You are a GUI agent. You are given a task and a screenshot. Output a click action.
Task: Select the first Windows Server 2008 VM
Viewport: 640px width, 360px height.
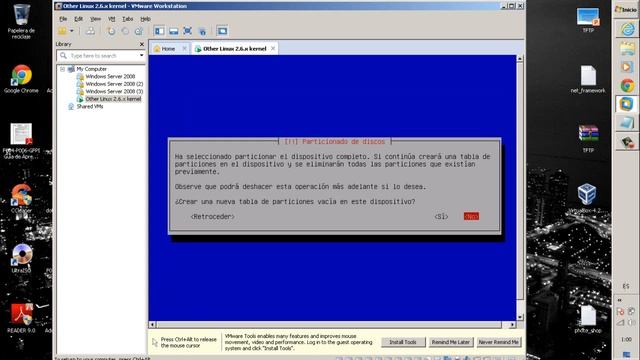coord(110,76)
